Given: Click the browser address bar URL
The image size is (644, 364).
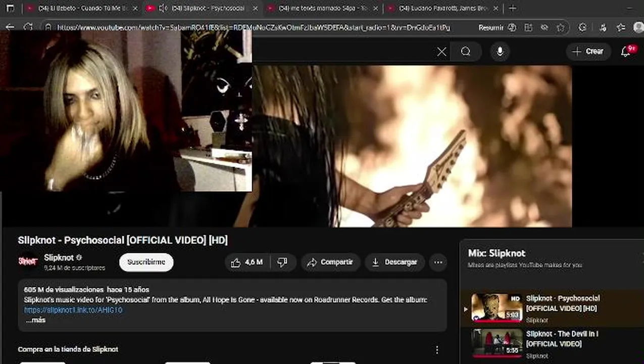Looking at the screenshot, I should tap(253, 28).
